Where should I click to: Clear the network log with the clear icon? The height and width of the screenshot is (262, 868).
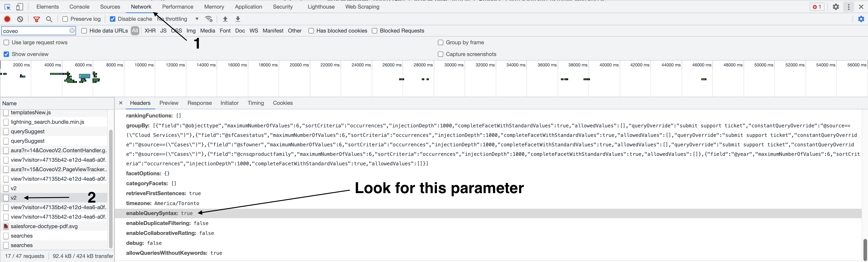point(20,19)
